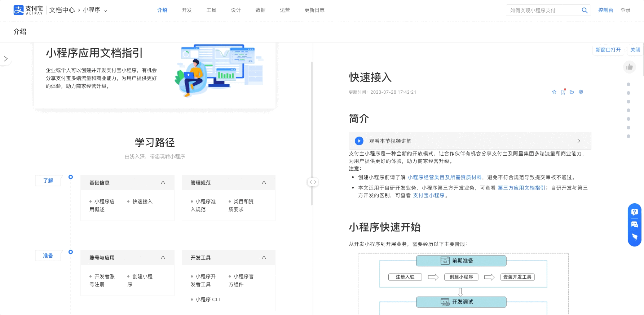Screen dimensions: 644x315
Task: Collapse the 开发工具 section
Action: point(264,258)
